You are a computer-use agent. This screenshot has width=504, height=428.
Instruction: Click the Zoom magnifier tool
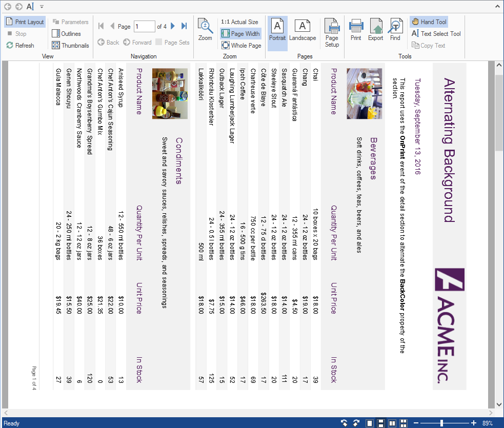[x=205, y=30]
